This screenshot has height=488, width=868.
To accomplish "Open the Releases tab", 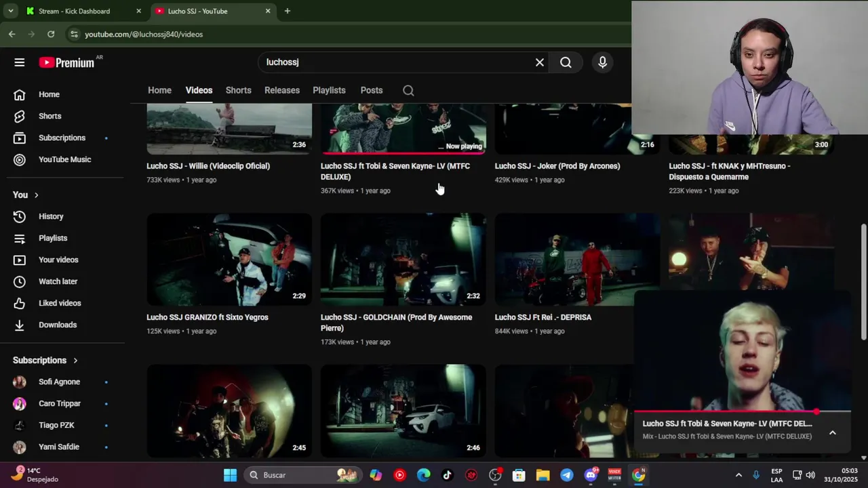I will pyautogui.click(x=282, y=90).
